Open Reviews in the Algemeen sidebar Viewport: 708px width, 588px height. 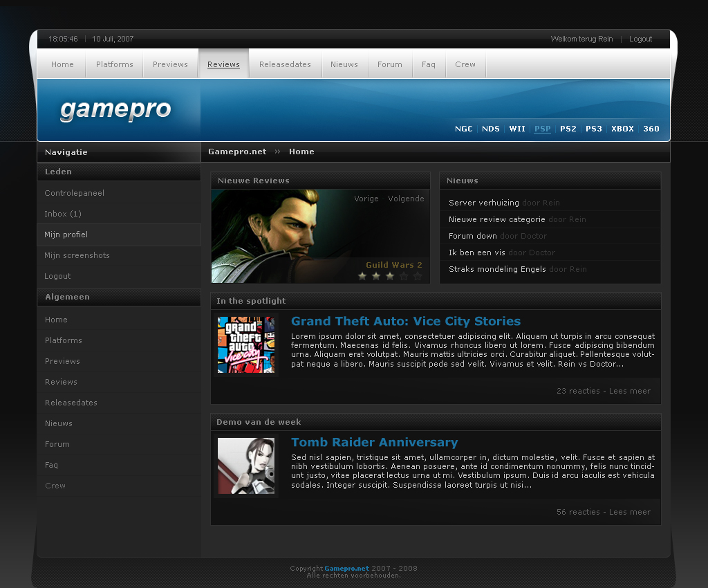[x=119, y=382]
